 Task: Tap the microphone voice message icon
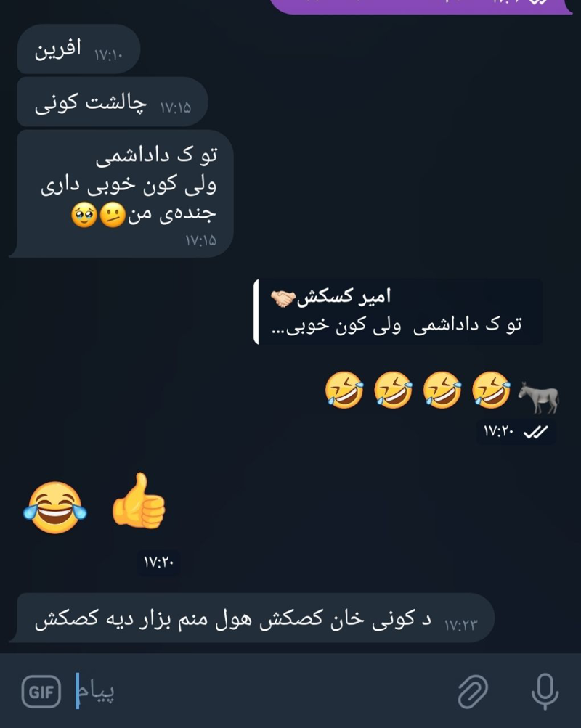pos(545,691)
